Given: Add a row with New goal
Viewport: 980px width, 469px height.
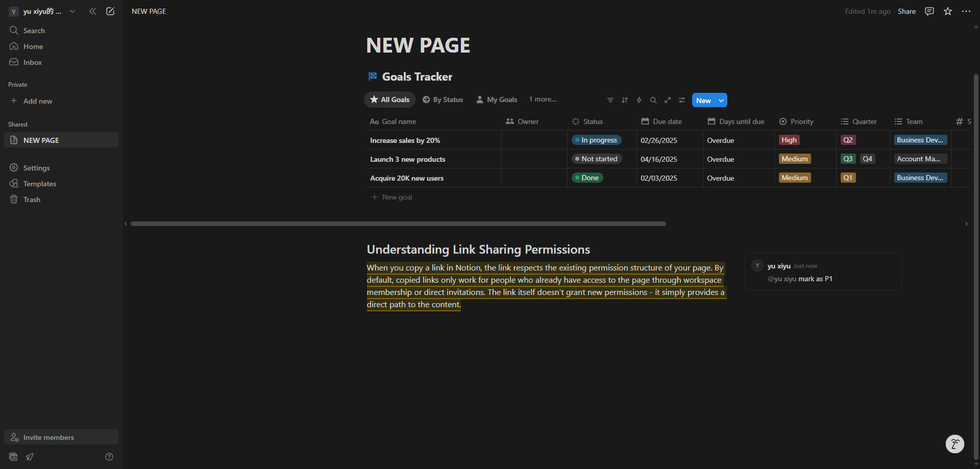Looking at the screenshot, I should pos(392,197).
